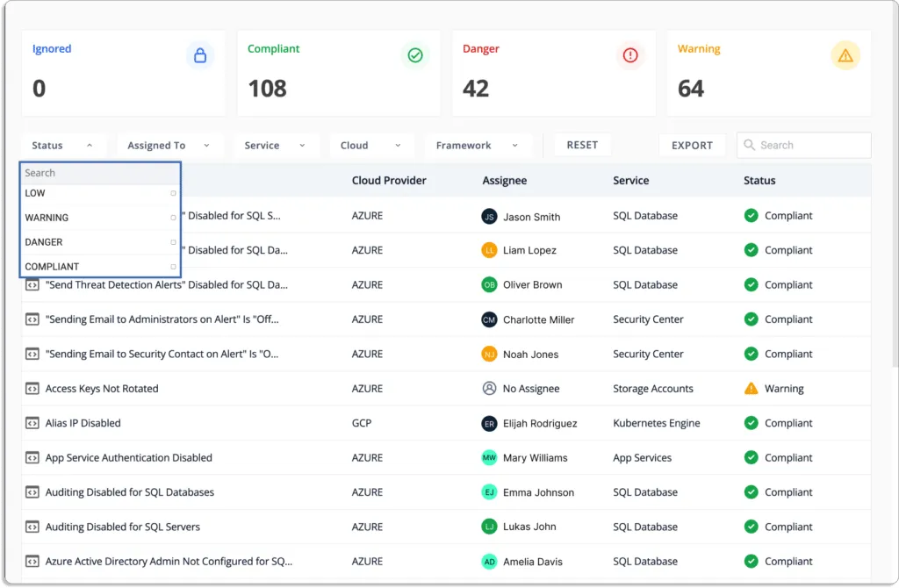Select COMPLIANT option in Status list

coord(100,267)
